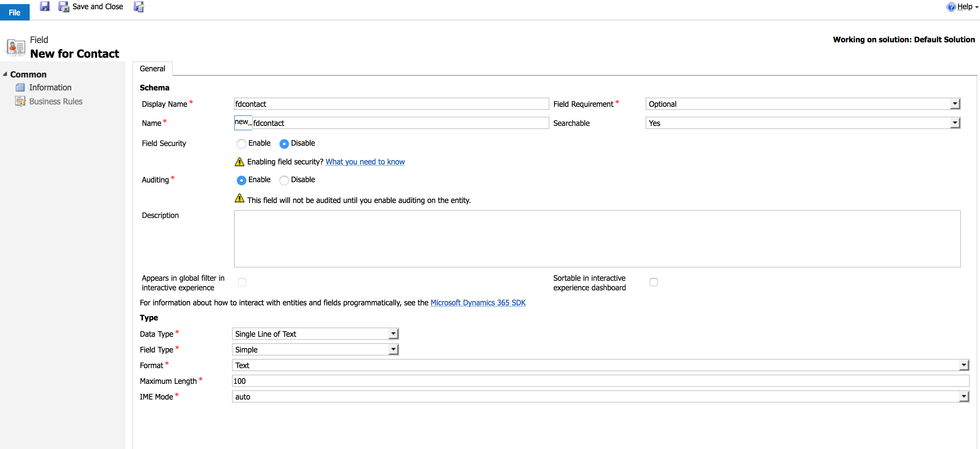Click the Business Rules icon in sidebar
Image resolution: width=980 pixels, height=449 pixels.
[20, 102]
